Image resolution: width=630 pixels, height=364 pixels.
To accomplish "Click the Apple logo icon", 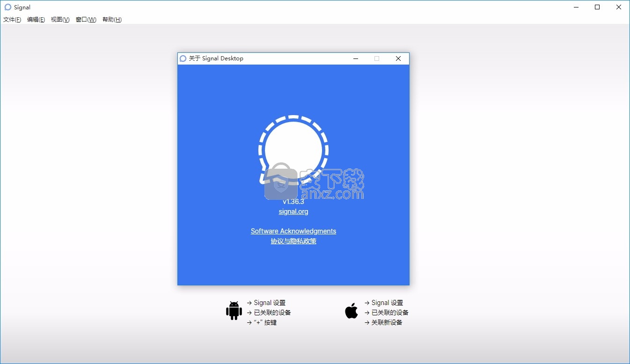I will [352, 310].
